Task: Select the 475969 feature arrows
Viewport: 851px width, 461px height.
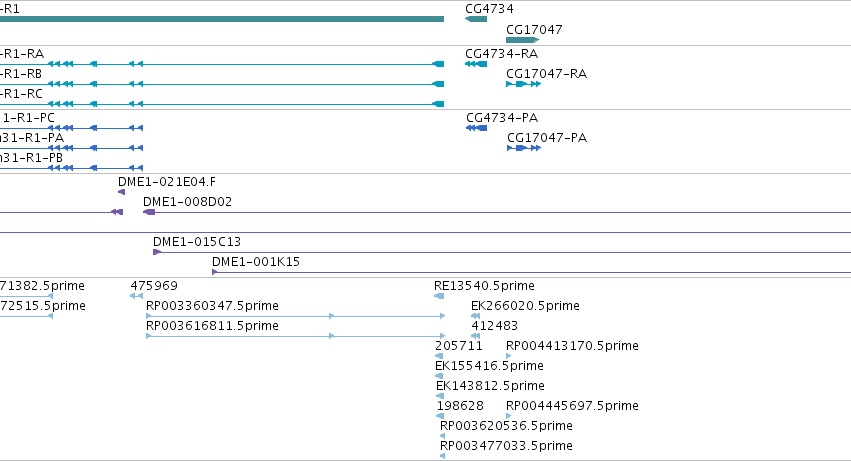Action: tap(136, 296)
